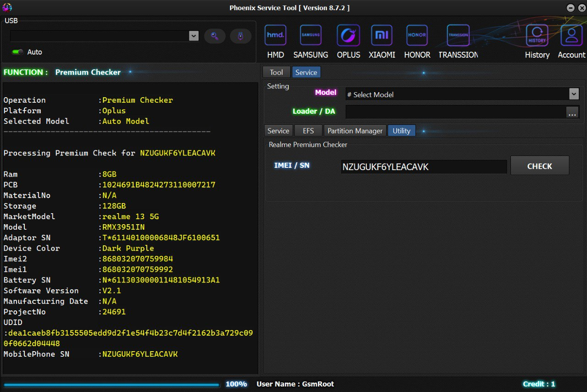This screenshot has height=392, width=587.
Task: Click the USB device icon button
Action: pos(240,36)
